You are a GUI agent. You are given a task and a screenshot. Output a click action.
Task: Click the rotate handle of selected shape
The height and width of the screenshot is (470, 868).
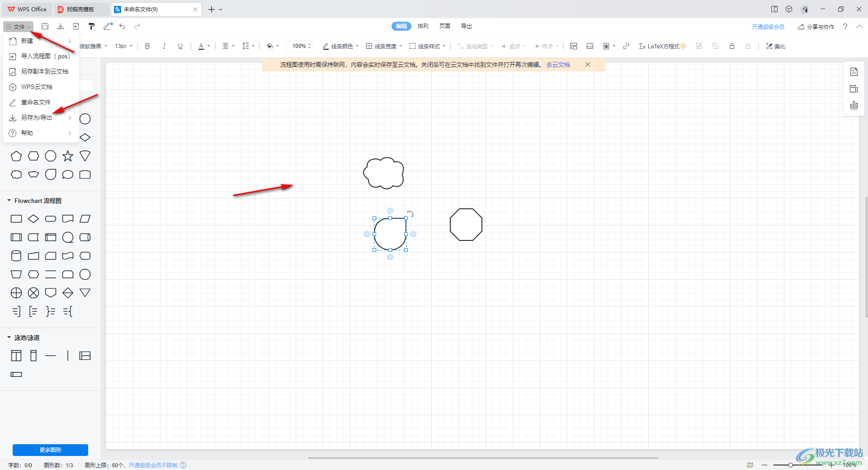(x=410, y=214)
